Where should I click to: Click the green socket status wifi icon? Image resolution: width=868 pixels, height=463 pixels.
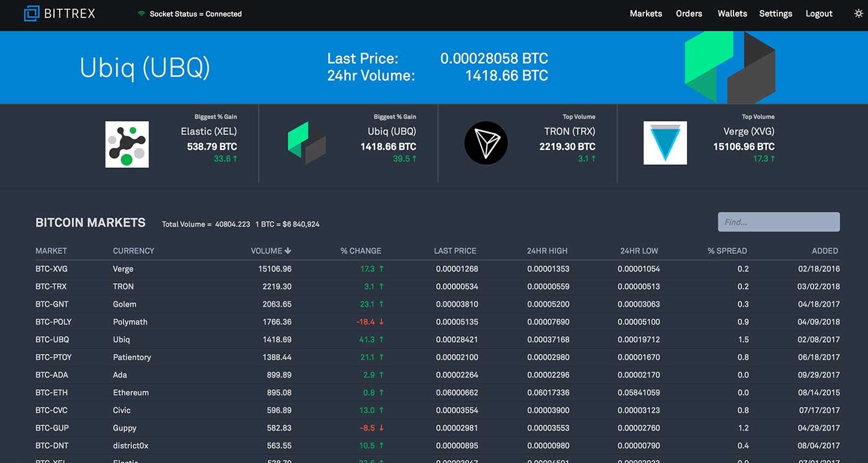[x=141, y=14]
